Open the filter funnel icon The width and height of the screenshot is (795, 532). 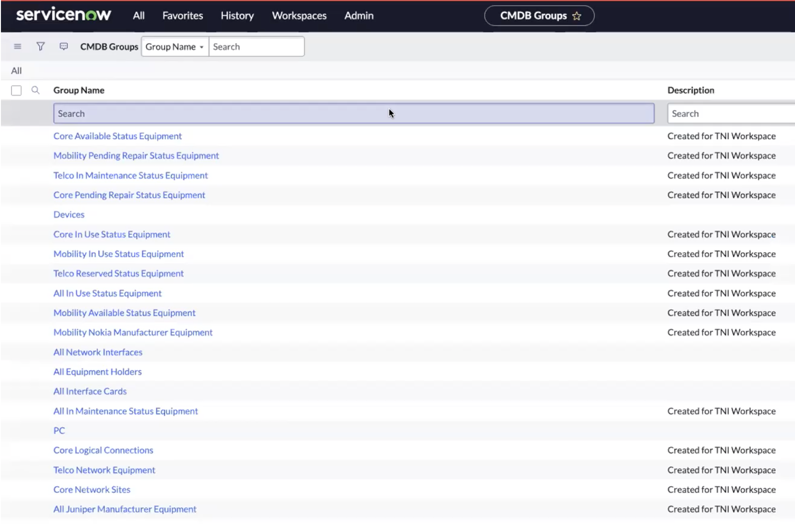click(41, 46)
